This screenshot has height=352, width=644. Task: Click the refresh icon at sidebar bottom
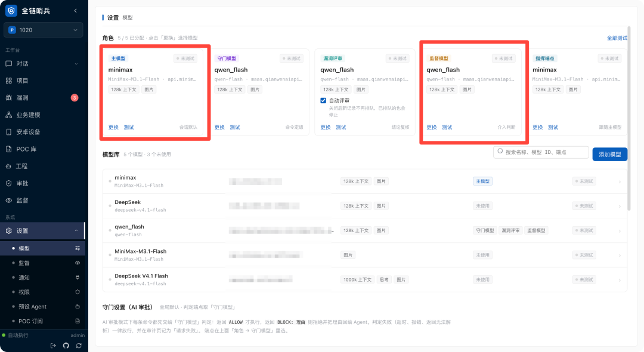coord(79,346)
